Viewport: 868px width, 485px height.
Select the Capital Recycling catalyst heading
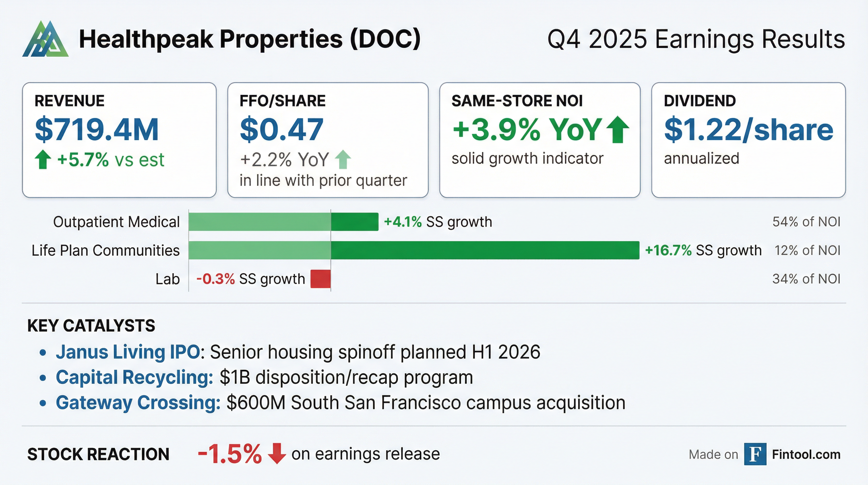pos(134,377)
